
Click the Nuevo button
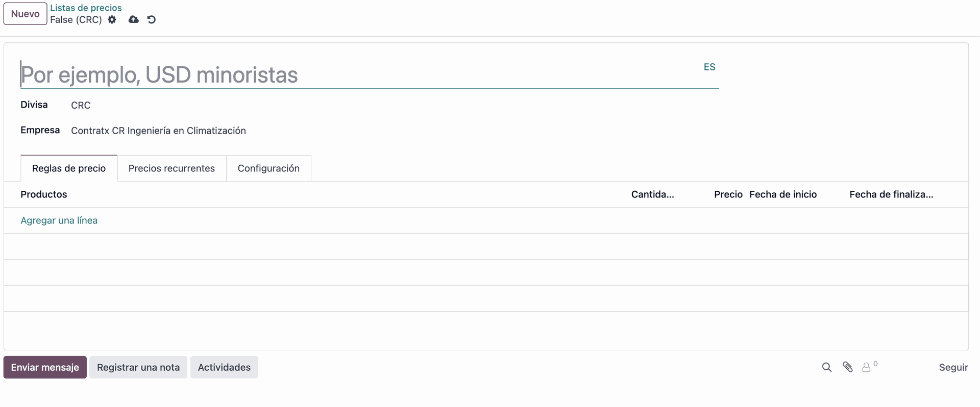(x=25, y=14)
